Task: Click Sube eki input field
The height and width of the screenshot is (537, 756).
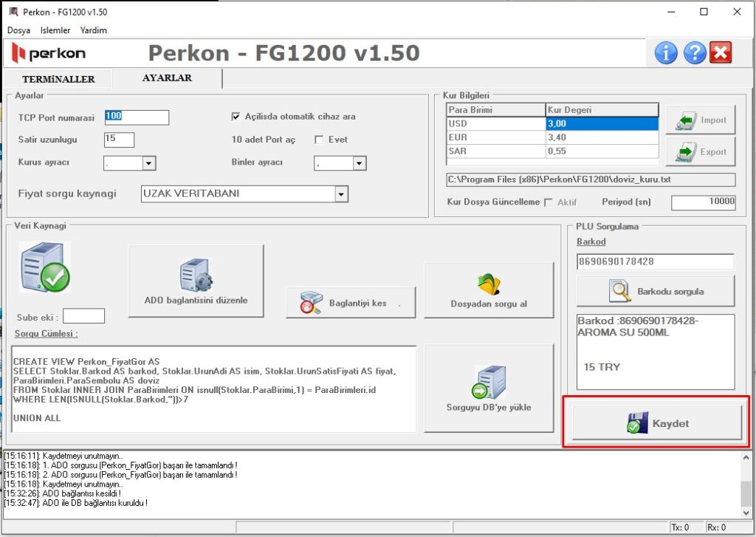Action: tap(84, 316)
